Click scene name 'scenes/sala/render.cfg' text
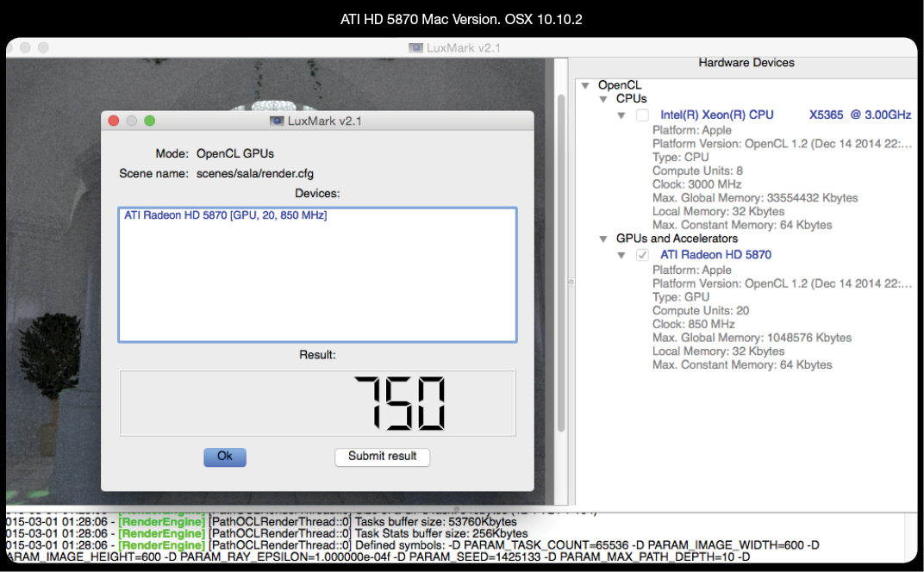The height and width of the screenshot is (572, 924). [254, 174]
